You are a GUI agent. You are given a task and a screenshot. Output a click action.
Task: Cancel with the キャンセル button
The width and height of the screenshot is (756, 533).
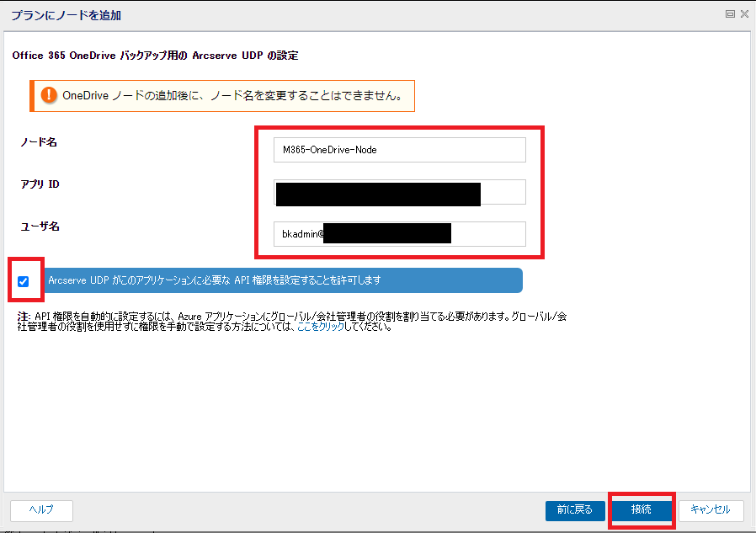click(x=711, y=510)
